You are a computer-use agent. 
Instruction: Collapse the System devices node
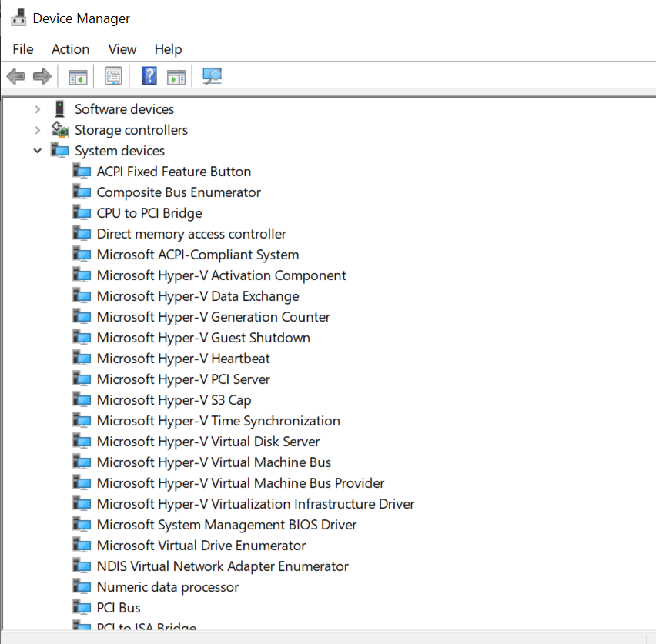tap(37, 151)
